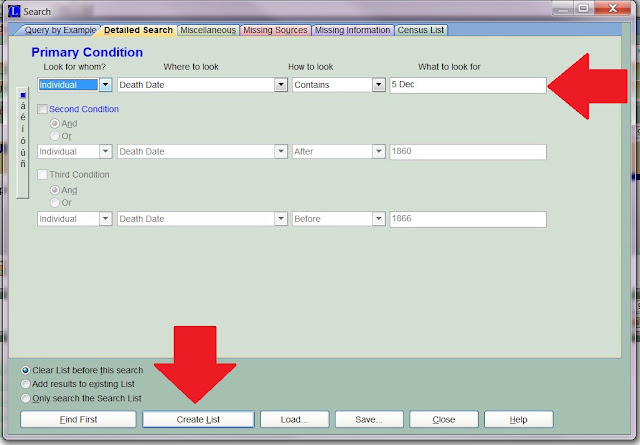The width and height of the screenshot is (640, 445).
Task: Click the Load... button
Action: (294, 419)
